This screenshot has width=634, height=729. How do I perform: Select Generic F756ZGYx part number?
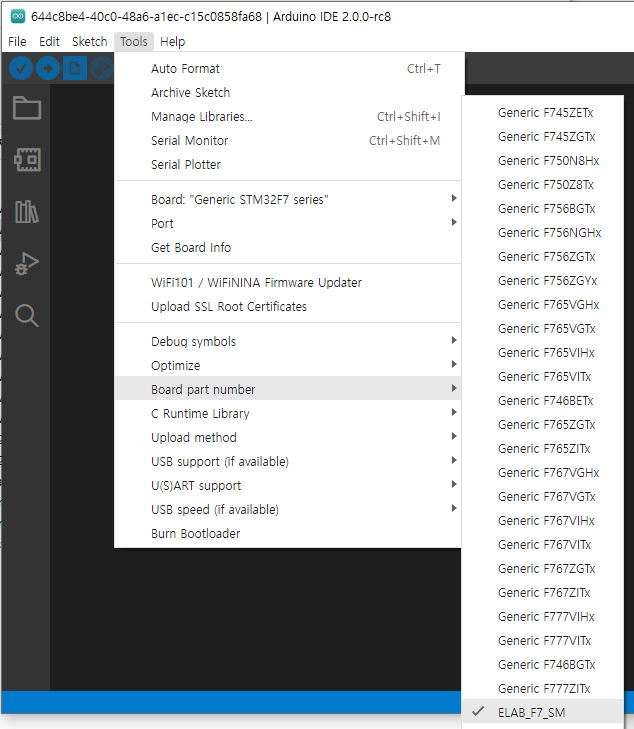point(542,281)
